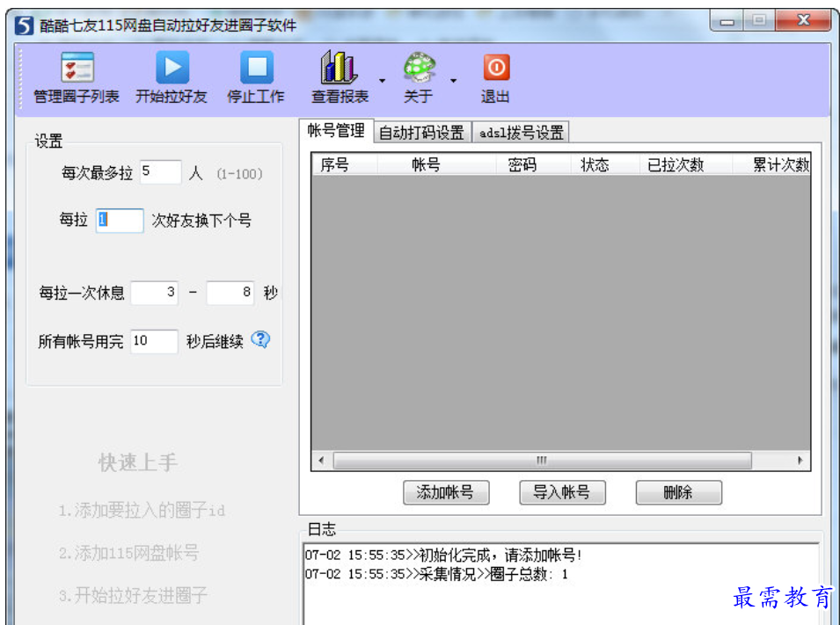The height and width of the screenshot is (625, 840).
Task: Click the application logo in title bar
Action: click(24, 25)
